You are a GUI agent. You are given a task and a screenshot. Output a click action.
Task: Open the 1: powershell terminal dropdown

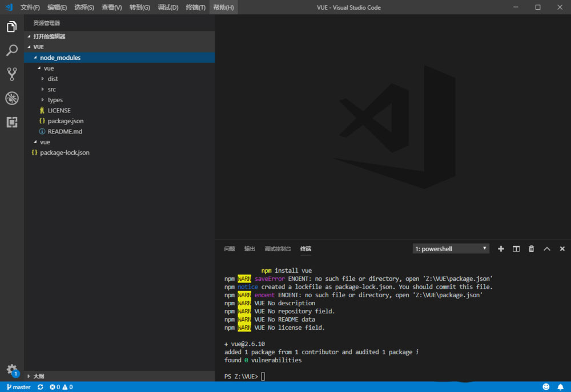451,248
